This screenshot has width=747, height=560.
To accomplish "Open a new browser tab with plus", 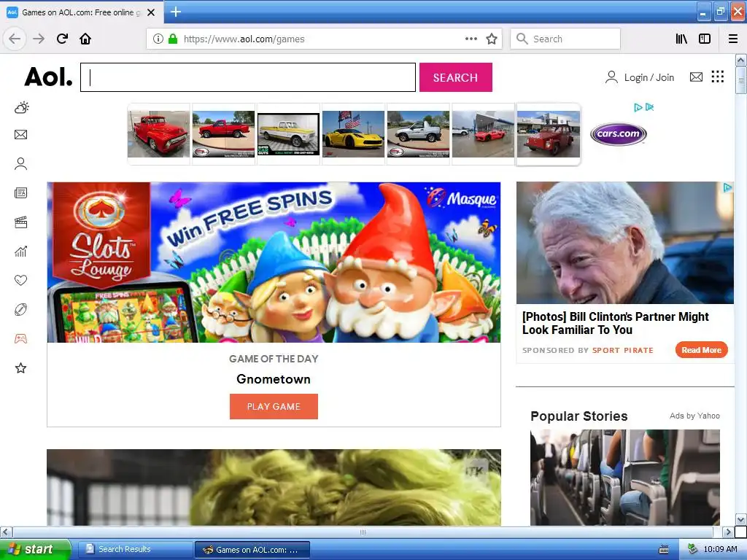I will tap(175, 12).
